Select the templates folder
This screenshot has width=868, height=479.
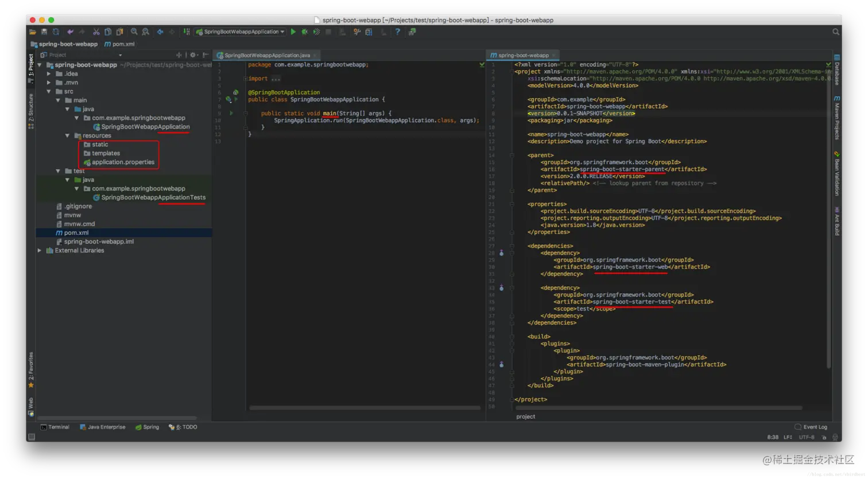(x=102, y=154)
